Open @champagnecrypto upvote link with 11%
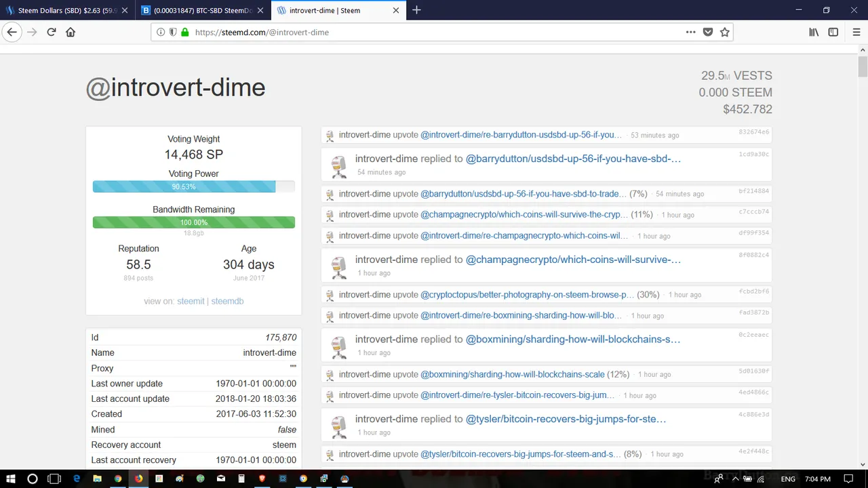This screenshot has width=868, height=488. click(x=524, y=214)
